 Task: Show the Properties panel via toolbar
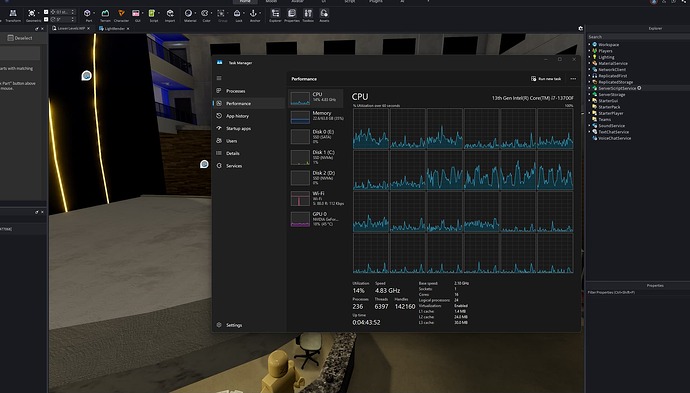[x=291, y=15]
